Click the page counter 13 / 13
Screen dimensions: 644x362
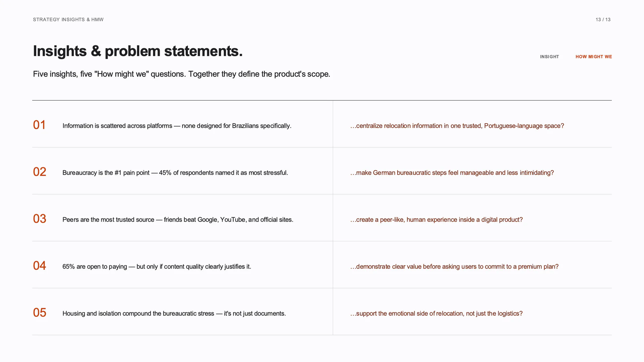click(603, 19)
